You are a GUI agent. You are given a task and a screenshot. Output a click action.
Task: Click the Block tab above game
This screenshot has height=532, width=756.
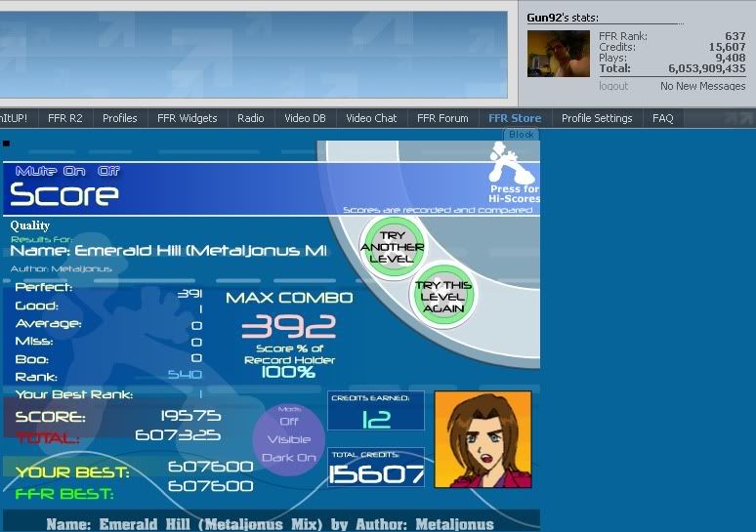(522, 135)
